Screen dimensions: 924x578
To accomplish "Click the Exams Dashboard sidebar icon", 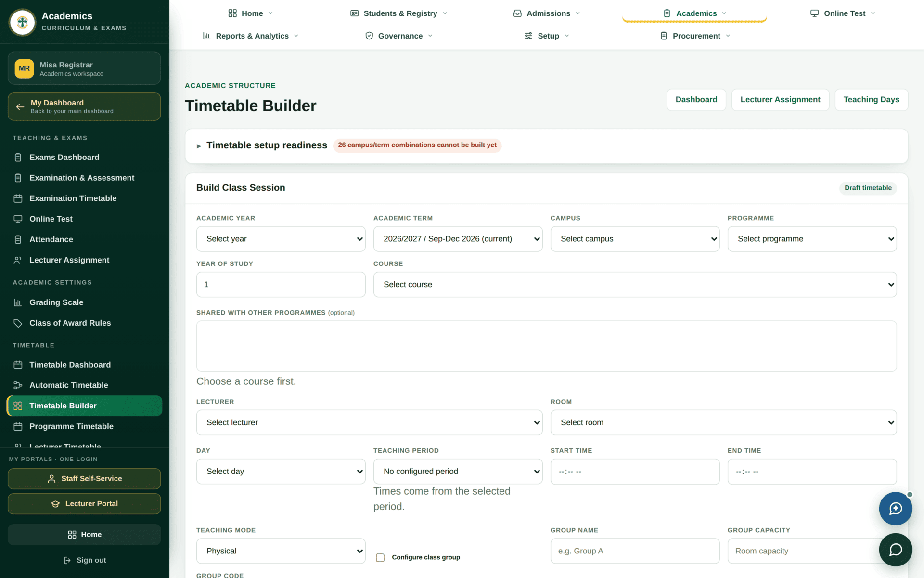I will [18, 158].
